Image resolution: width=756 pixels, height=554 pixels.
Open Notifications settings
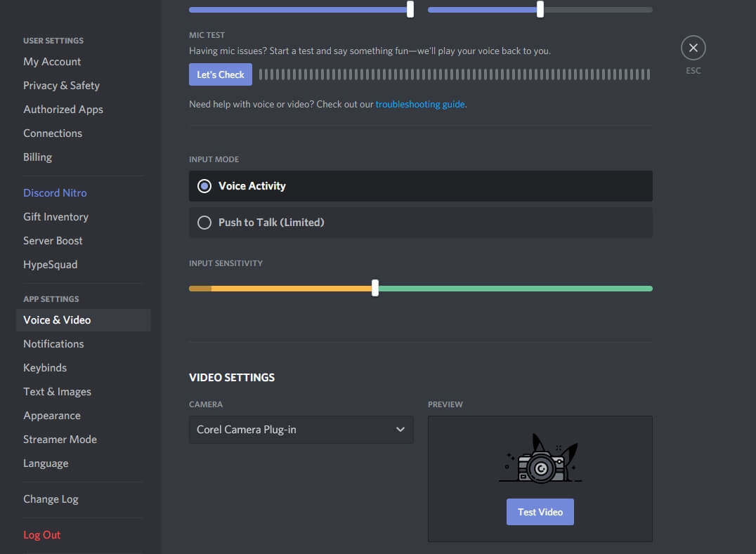[x=53, y=344]
